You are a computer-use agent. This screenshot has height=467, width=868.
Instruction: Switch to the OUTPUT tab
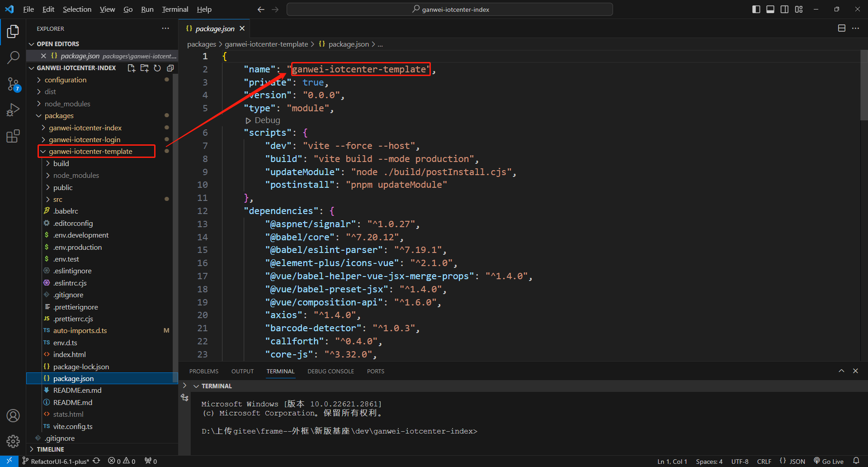click(242, 371)
